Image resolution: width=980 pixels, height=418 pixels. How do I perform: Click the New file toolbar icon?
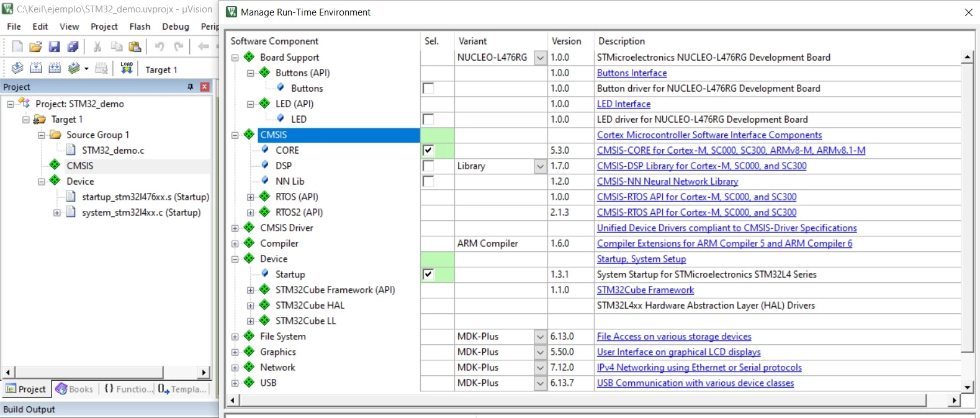17,47
